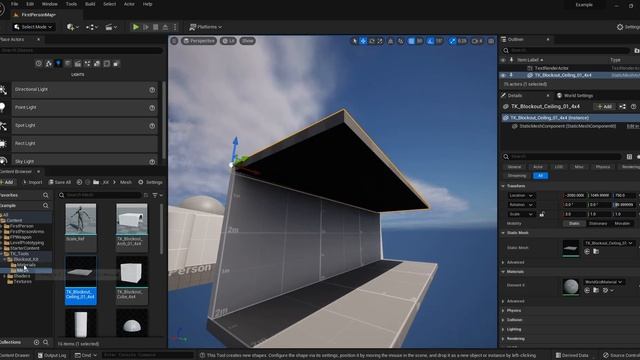Image resolution: width=640 pixels, height=360 pixels.
Task: Open the Select Mode dropdown
Action: click(x=33, y=27)
